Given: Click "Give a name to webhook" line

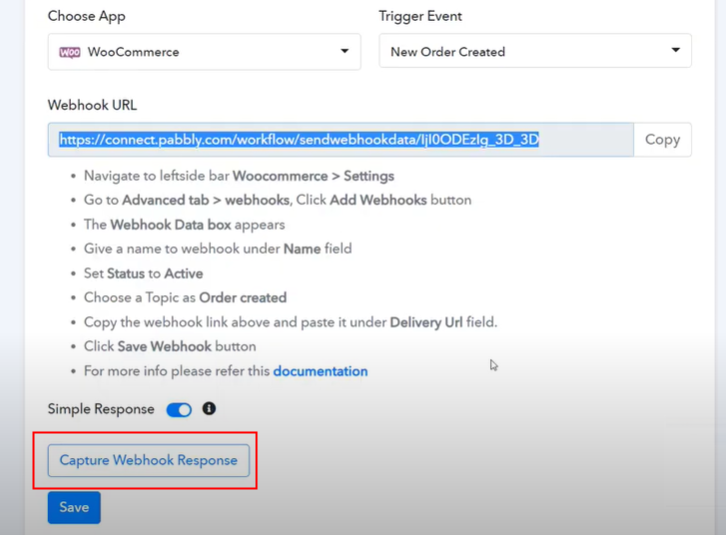Looking at the screenshot, I should tap(218, 249).
